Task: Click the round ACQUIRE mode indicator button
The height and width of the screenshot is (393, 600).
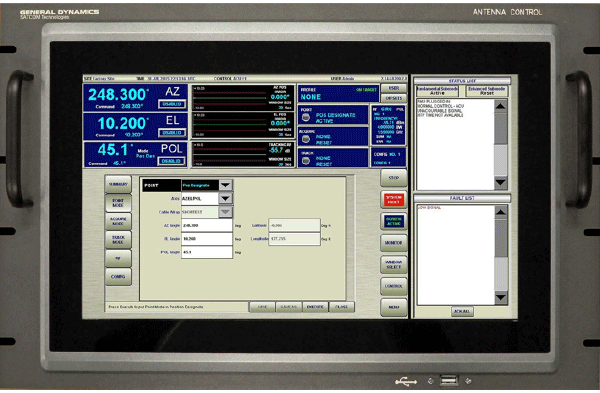Action: click(305, 139)
